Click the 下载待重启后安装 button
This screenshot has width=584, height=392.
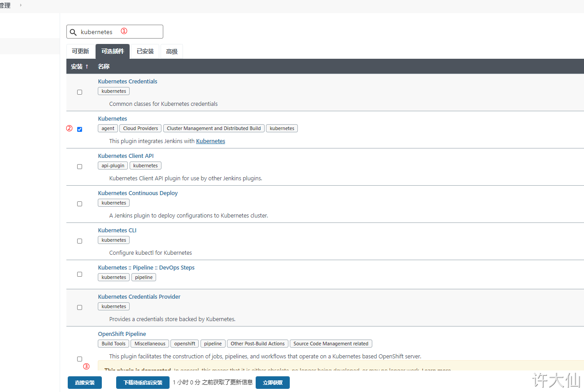[143, 383]
